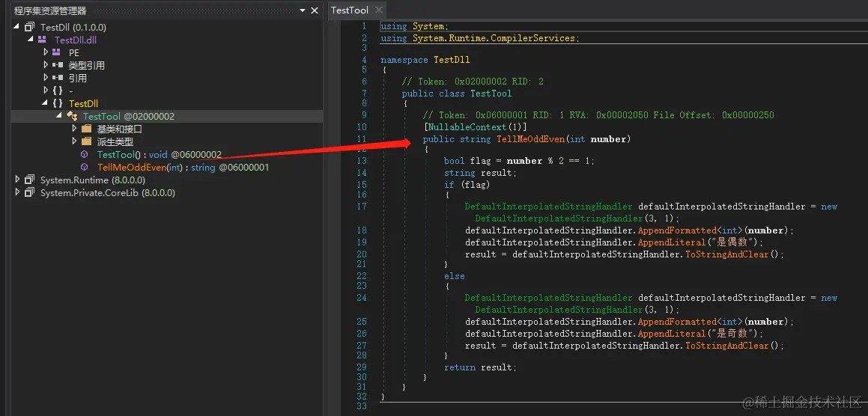Viewport: 868px width, 416px height.
Task: Click the TestDll (0.1.0.0) assembly icon
Action: [29, 27]
